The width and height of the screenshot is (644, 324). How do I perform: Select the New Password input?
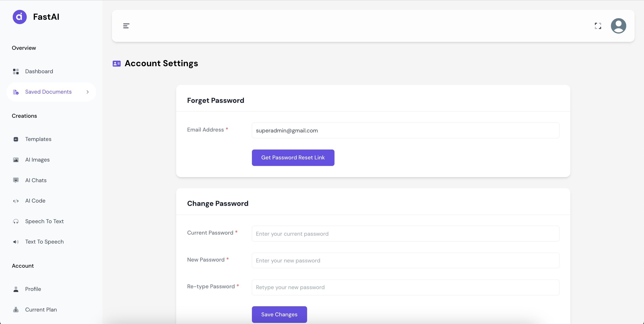pos(405,260)
